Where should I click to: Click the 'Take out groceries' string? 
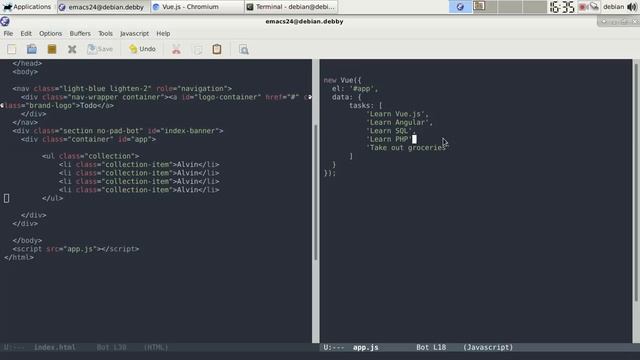coord(407,148)
